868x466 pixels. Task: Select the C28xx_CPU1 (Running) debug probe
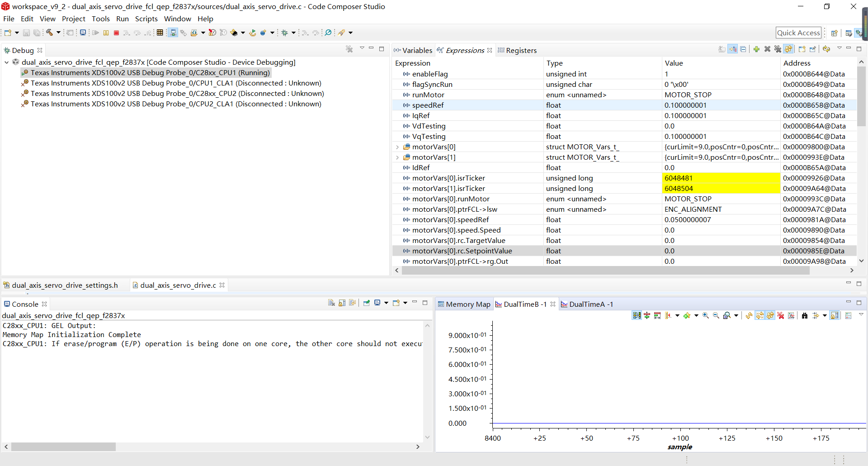(146, 73)
